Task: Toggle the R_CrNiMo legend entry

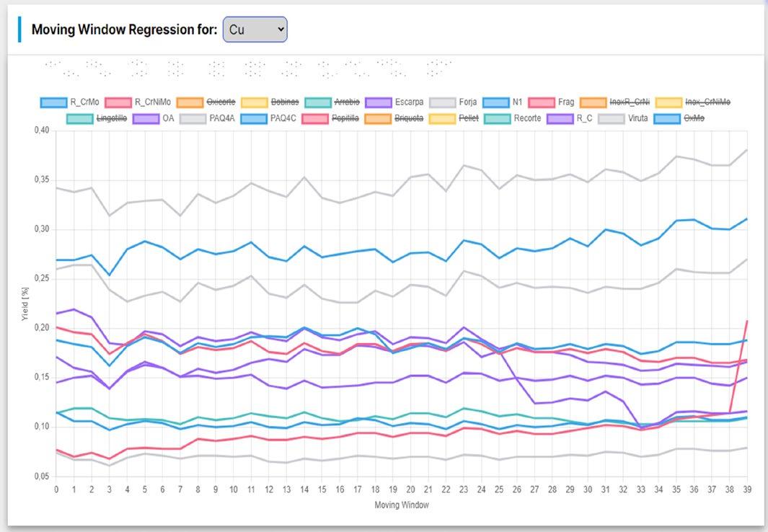Action: pos(138,102)
